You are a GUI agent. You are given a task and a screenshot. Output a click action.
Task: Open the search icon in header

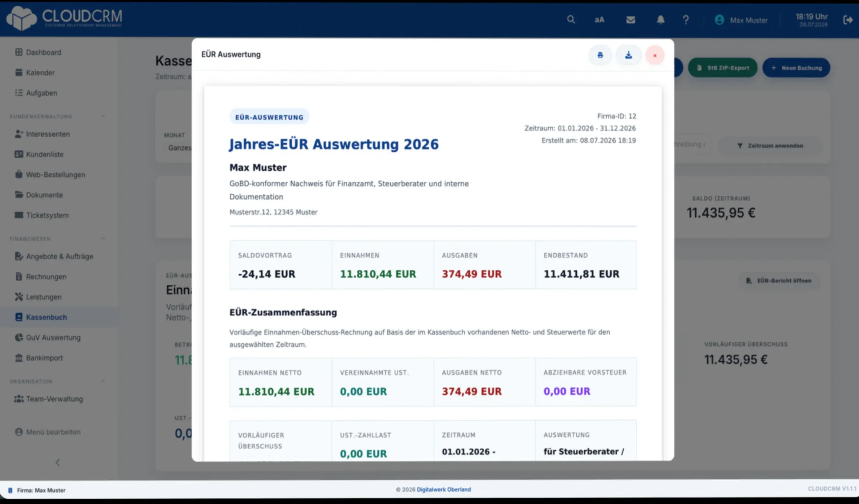[x=571, y=20]
